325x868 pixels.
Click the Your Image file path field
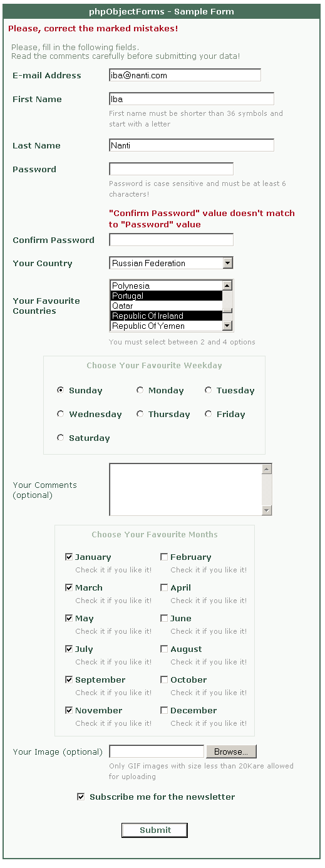[157, 752]
